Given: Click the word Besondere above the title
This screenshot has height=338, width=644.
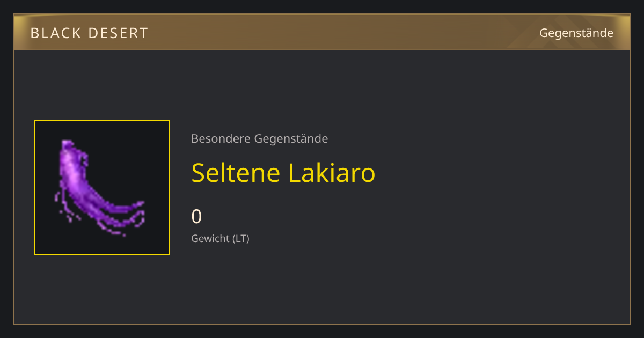Looking at the screenshot, I should (x=221, y=138).
